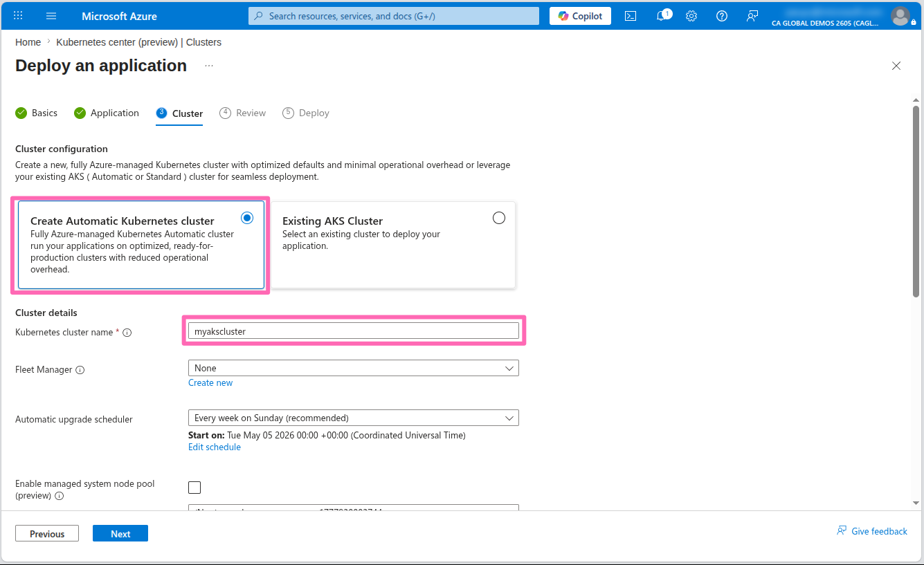
Task: Click the scrollbar down arrow
Action: tap(916, 503)
